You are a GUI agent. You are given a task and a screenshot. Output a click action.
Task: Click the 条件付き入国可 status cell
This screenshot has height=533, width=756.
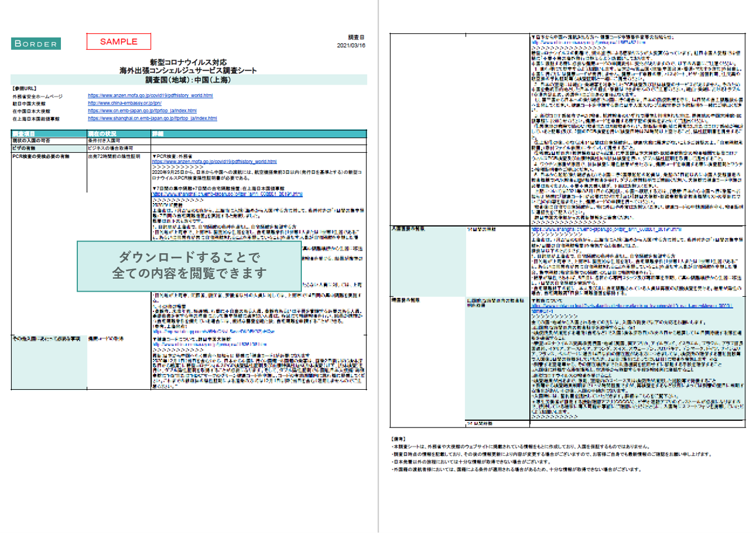[x=104, y=140]
